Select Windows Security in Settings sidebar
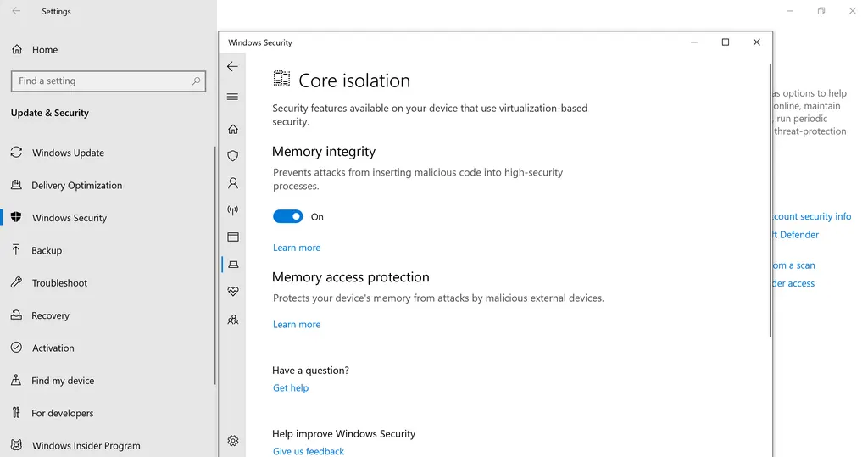 [70, 218]
